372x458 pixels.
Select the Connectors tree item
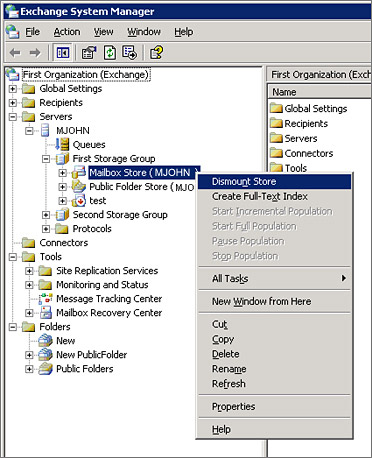(x=64, y=243)
